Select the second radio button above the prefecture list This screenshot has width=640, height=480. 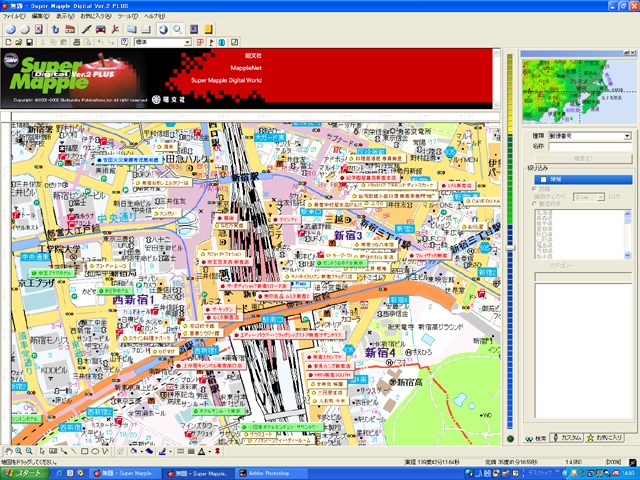point(534,203)
